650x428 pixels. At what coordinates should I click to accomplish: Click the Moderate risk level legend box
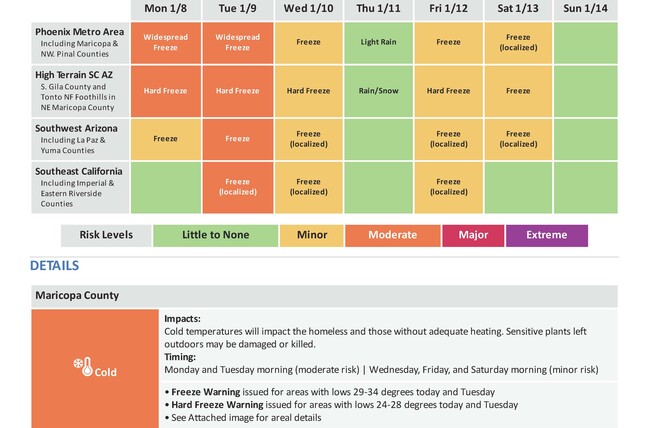[x=393, y=236]
